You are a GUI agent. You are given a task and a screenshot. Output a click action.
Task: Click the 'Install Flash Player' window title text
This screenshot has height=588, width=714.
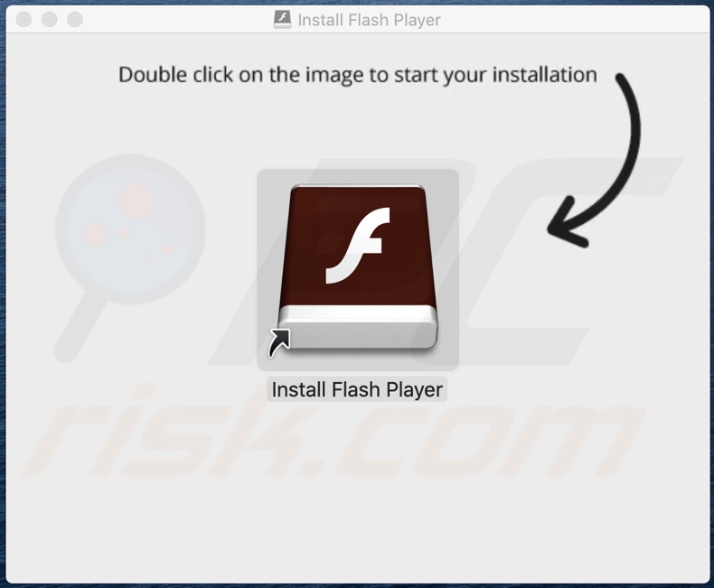[x=370, y=20]
